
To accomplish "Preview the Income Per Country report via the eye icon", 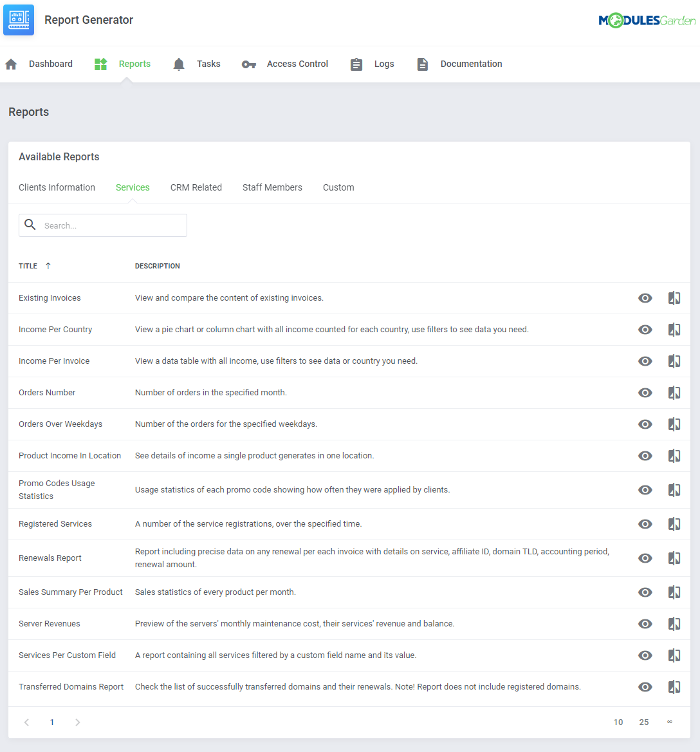I will tap(645, 330).
